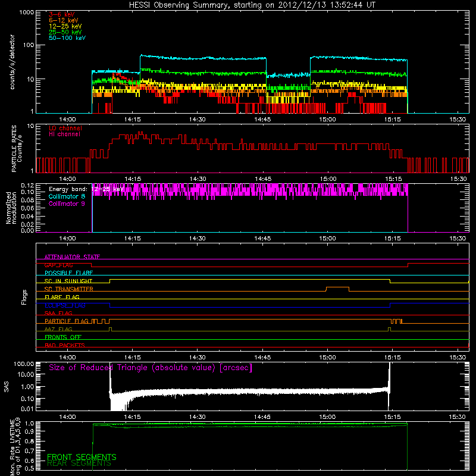This screenshot has height=476, width=476.
Task: Select the ATTENUATOR_STATE flag label
Action: [72, 257]
